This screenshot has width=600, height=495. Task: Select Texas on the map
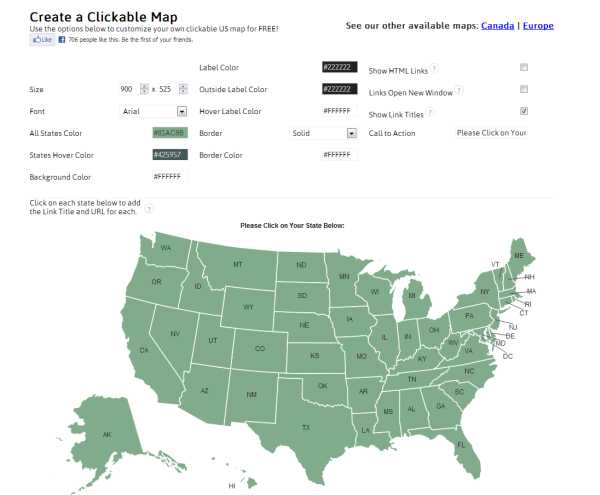tap(306, 427)
